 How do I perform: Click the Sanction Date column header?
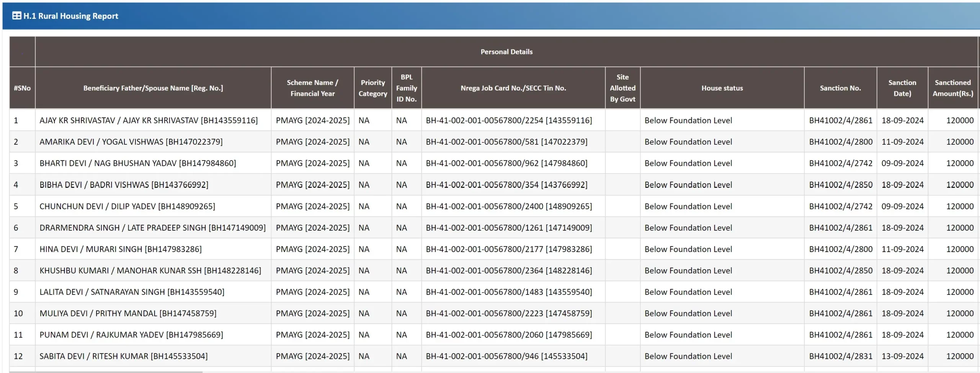(902, 88)
